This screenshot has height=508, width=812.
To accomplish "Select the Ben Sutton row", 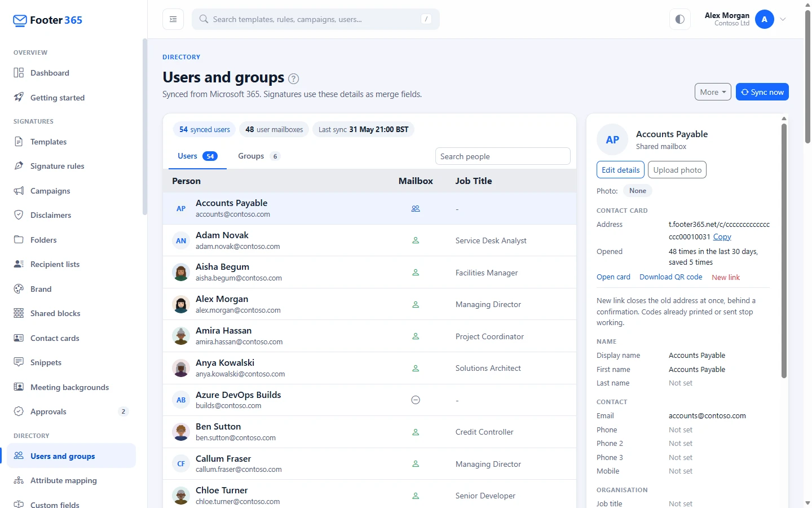I will pyautogui.click(x=369, y=432).
